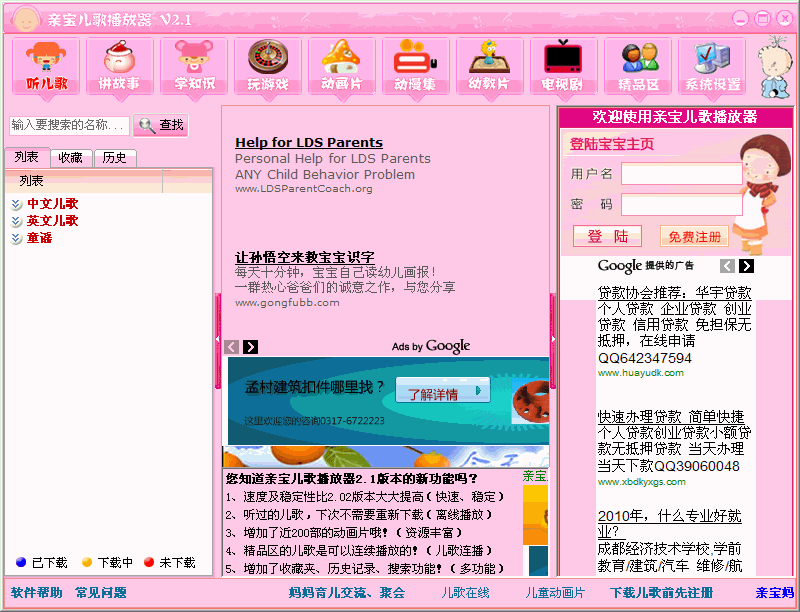Switch to the 收藏 favorites tab
The height and width of the screenshot is (612, 800).
click(x=70, y=157)
